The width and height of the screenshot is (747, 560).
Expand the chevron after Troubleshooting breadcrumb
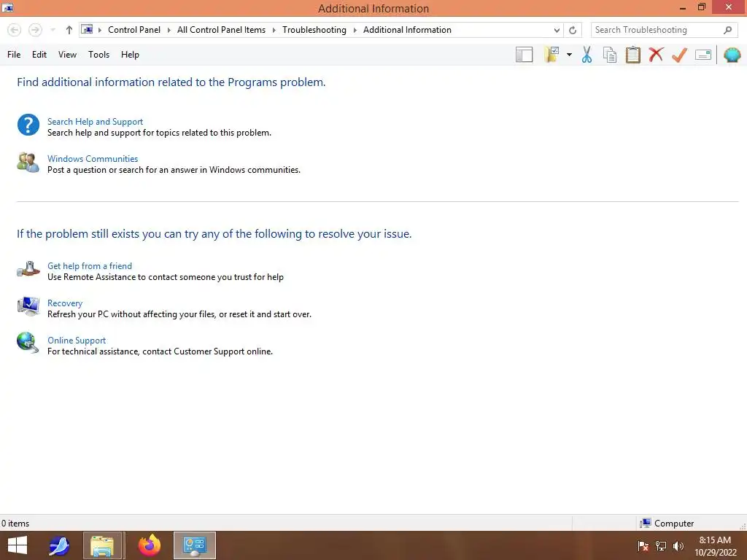click(x=355, y=30)
